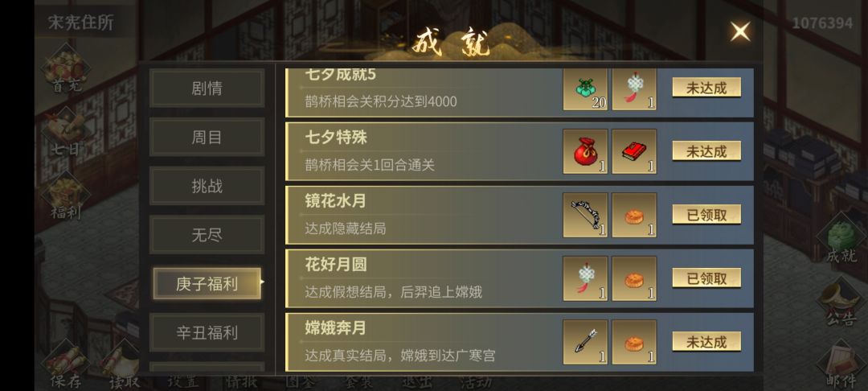The width and height of the screenshot is (868, 391).
Task: Click 未达成 button for 嫦娥奔月
Action: point(706,342)
